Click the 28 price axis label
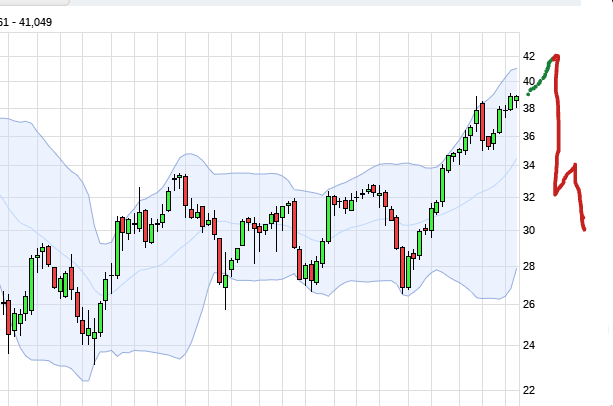The height and width of the screenshot is (406, 613). click(528, 267)
